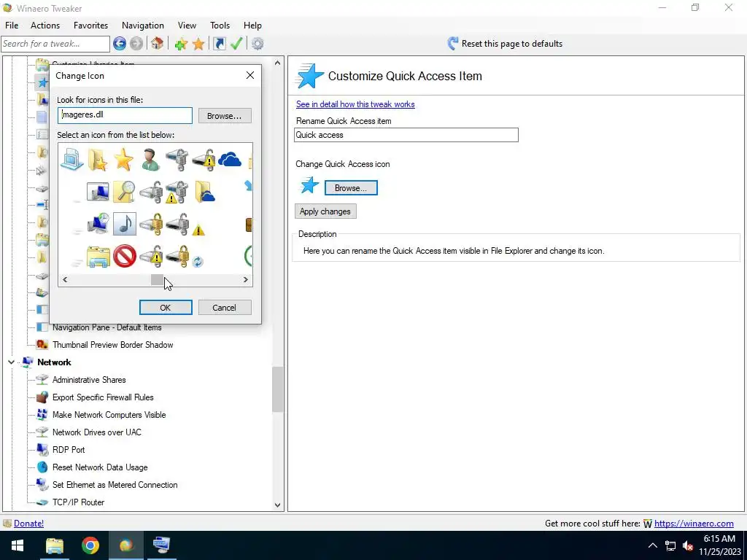Go back using the blue back arrow

[x=120, y=44]
